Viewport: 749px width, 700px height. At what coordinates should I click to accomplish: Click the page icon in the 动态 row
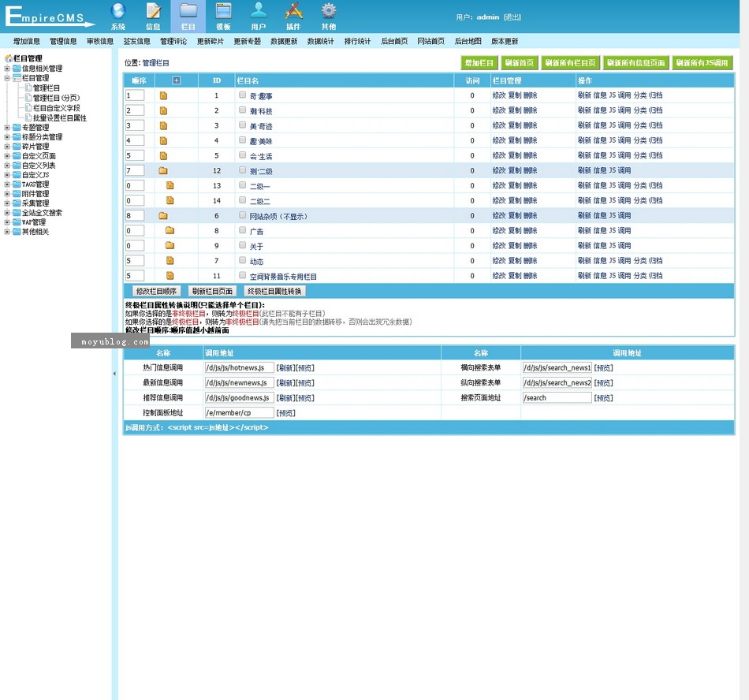coord(170,261)
